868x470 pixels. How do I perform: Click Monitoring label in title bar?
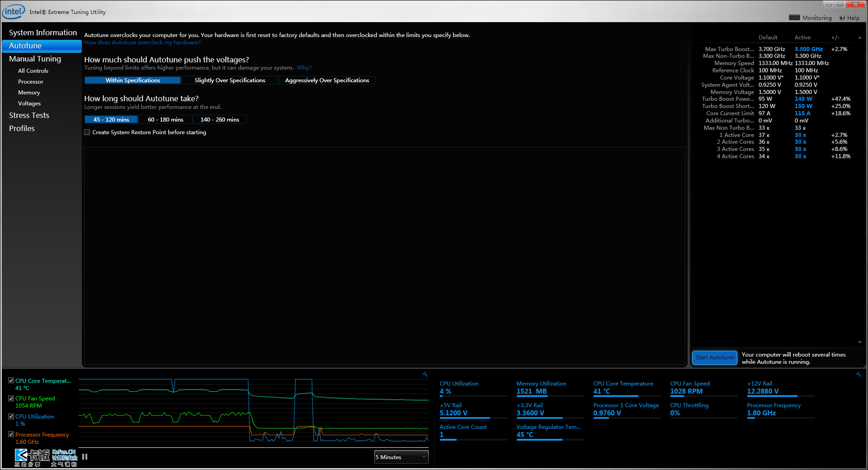click(x=817, y=18)
